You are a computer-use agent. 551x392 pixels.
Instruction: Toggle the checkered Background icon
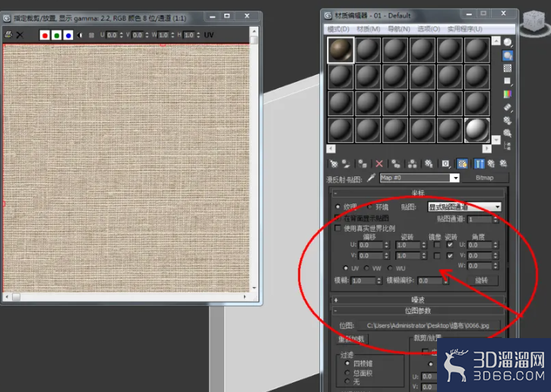tap(508, 68)
